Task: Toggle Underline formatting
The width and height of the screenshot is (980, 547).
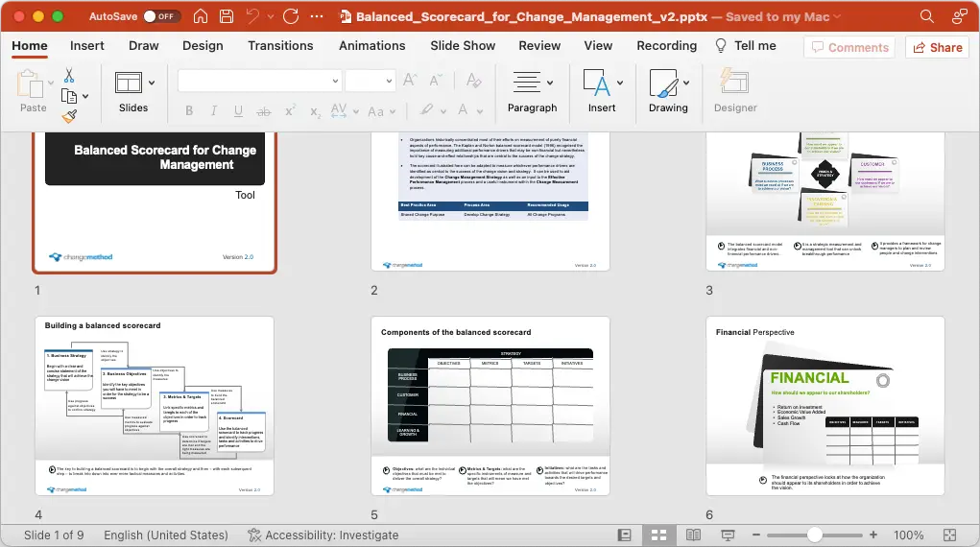Action: pyautogui.click(x=238, y=111)
